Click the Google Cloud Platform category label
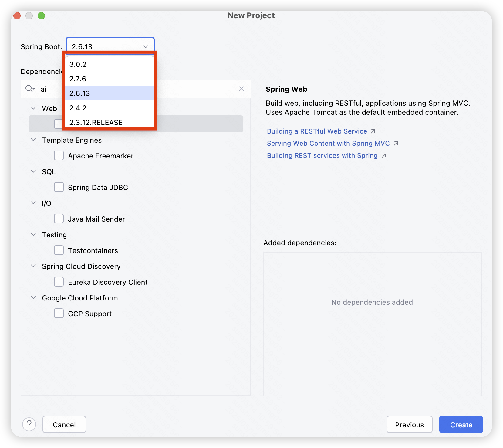The height and width of the screenshot is (448, 503). (x=80, y=298)
